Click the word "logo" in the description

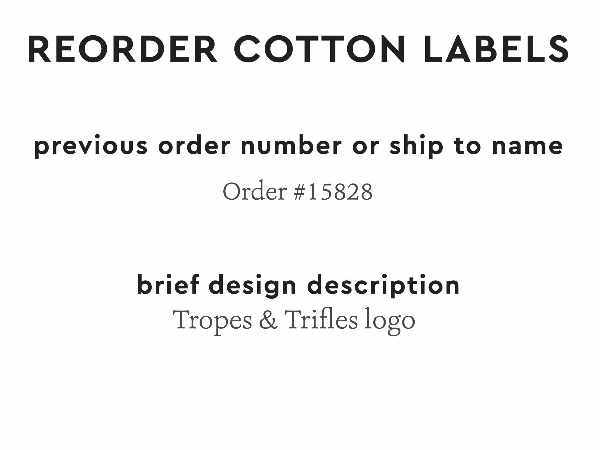click(391, 322)
